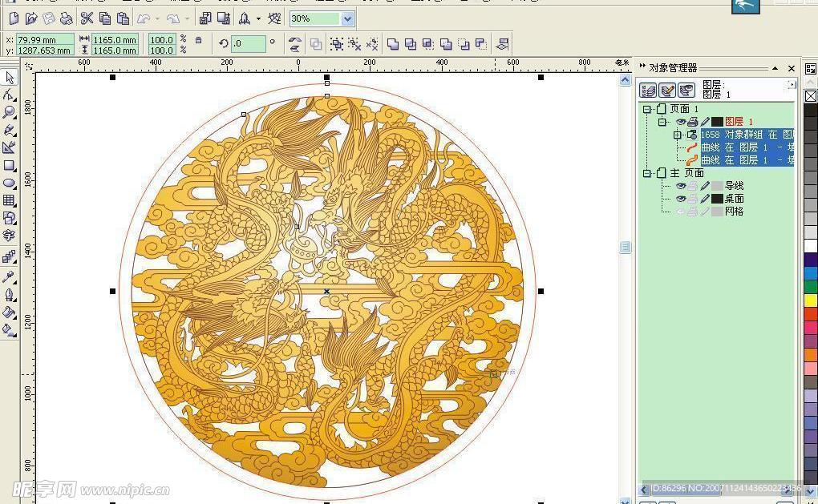Open the zoom level dropdown showing 30%
The image size is (818, 504).
coord(347,18)
